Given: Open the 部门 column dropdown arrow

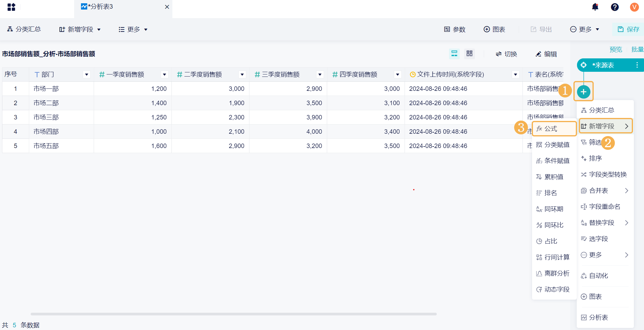Looking at the screenshot, I should pos(87,74).
